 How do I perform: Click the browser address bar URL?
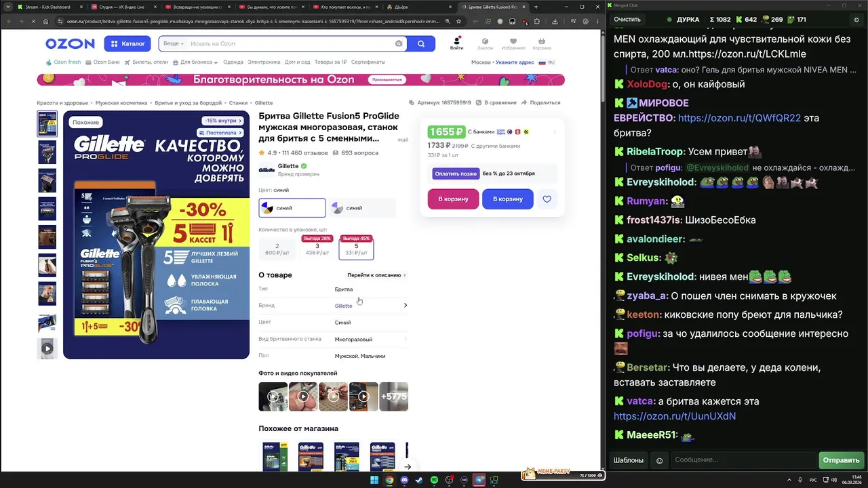pyautogui.click(x=252, y=21)
